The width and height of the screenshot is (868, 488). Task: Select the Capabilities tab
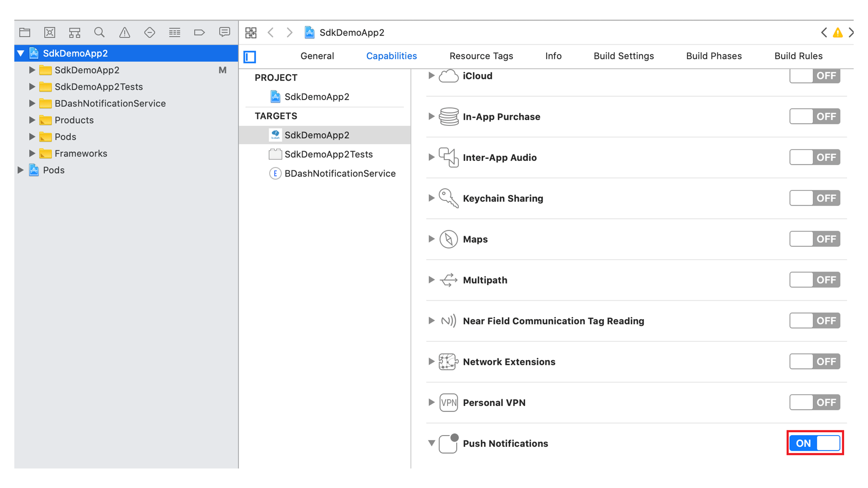tap(391, 56)
